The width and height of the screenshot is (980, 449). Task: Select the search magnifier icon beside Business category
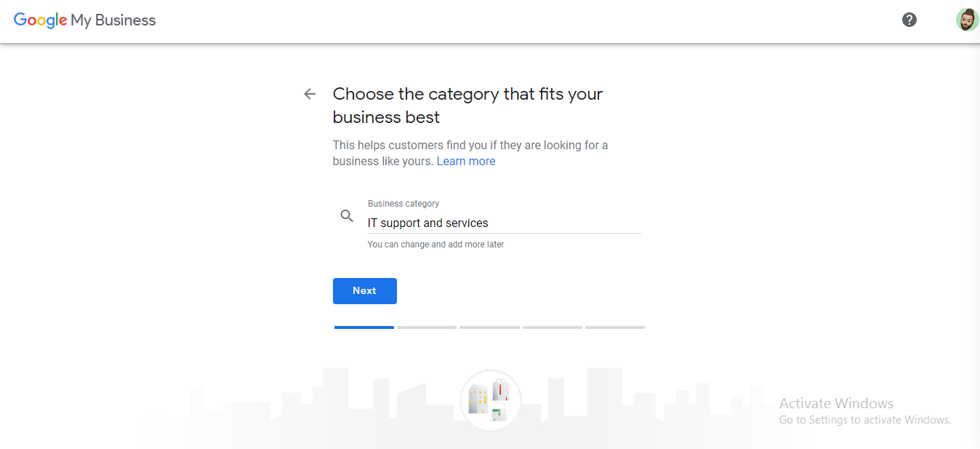point(347,215)
